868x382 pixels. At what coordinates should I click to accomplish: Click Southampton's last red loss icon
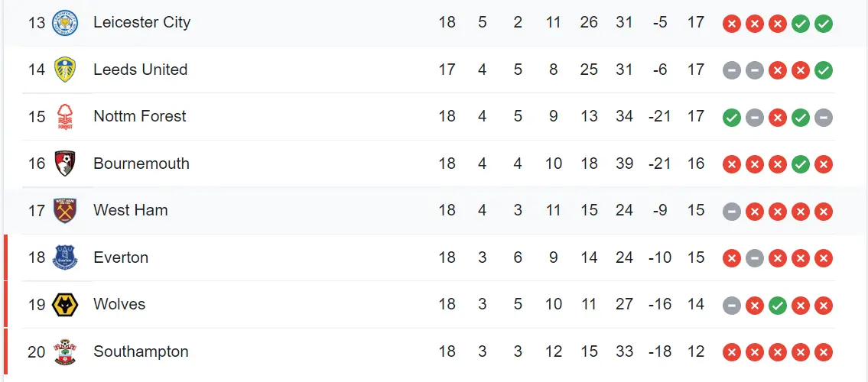(x=824, y=353)
